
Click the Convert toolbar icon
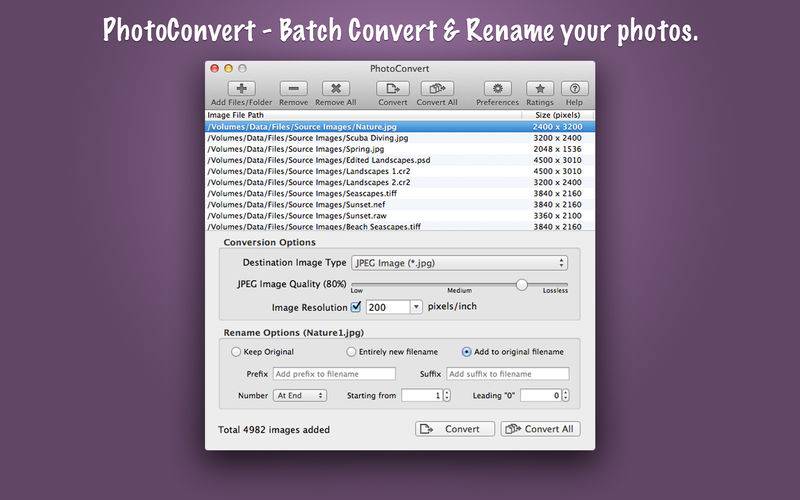(392, 89)
